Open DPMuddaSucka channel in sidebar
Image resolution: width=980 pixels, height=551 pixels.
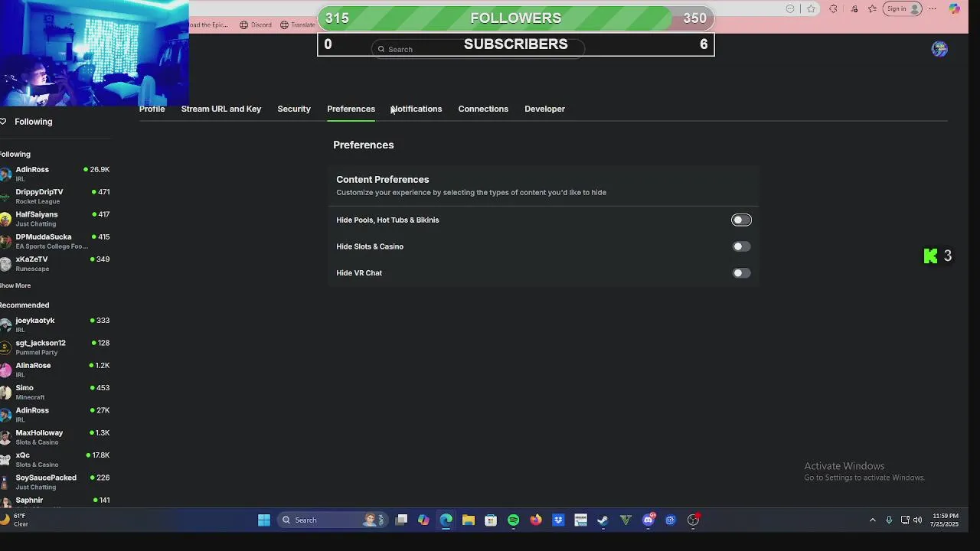click(x=55, y=241)
